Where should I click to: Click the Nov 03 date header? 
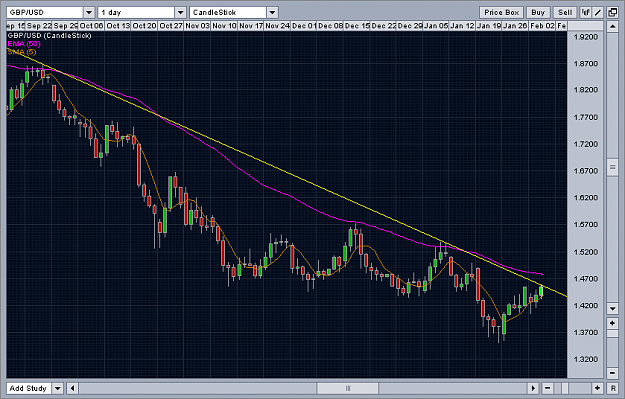point(197,26)
